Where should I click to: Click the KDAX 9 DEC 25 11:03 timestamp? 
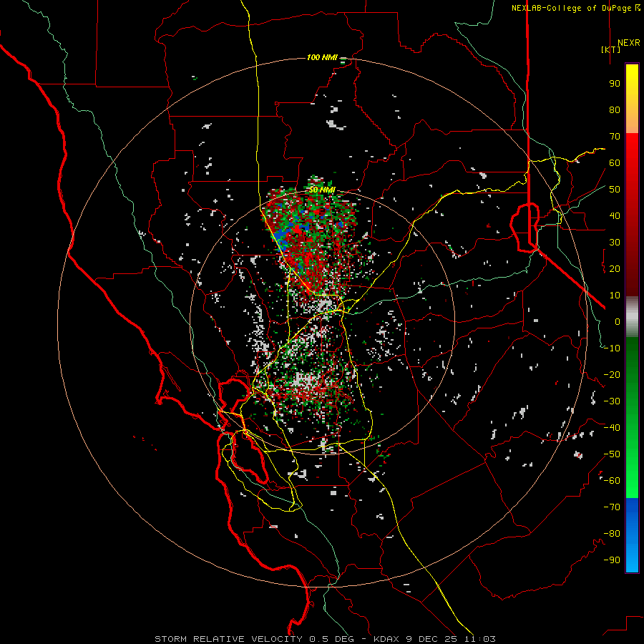[x=434, y=639]
